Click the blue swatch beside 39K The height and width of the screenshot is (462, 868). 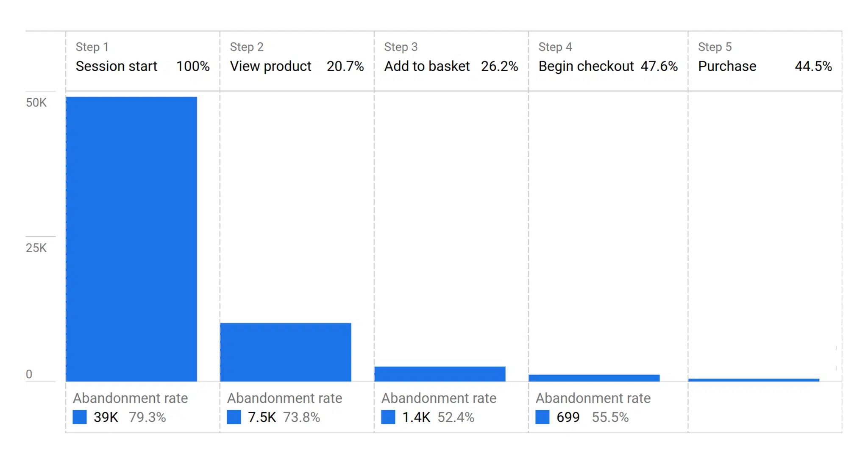[80, 417]
